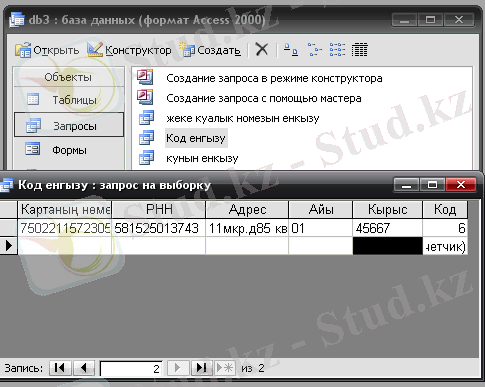Viewport: 485px width, 387px height.
Task: Go to next record button
Action: point(178,368)
